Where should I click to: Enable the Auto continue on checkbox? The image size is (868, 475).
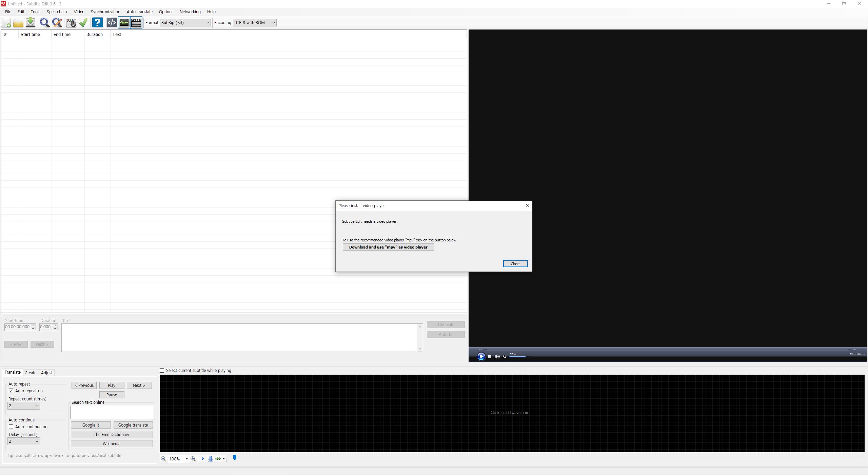coord(11,427)
